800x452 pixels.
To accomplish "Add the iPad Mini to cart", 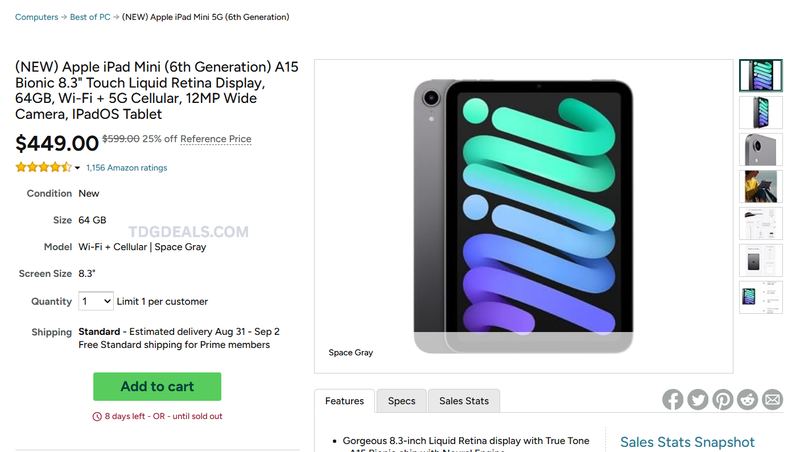I will tap(157, 386).
